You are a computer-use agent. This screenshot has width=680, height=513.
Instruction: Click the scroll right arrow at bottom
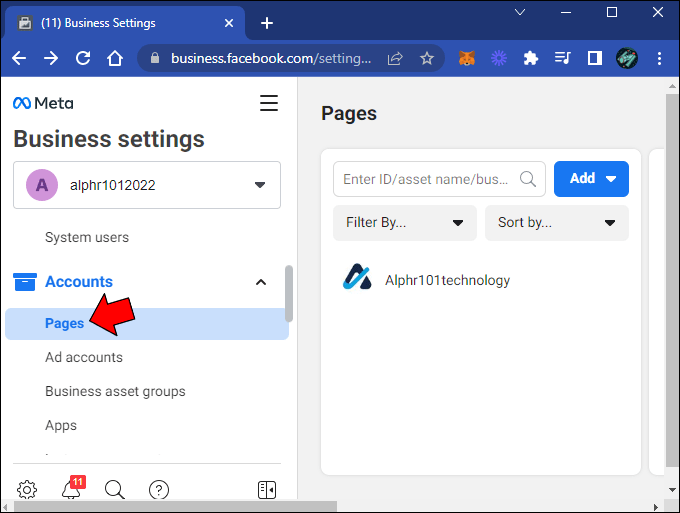tap(655, 506)
